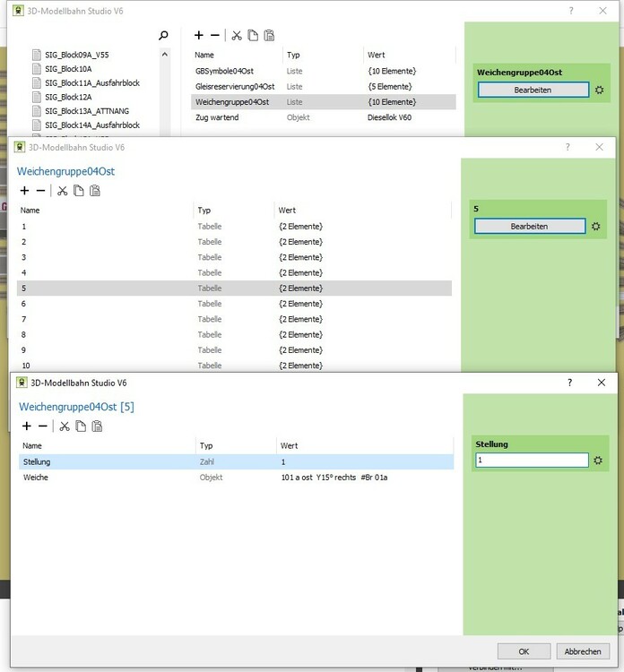Click the object list scroll-up arrow

click(165, 55)
